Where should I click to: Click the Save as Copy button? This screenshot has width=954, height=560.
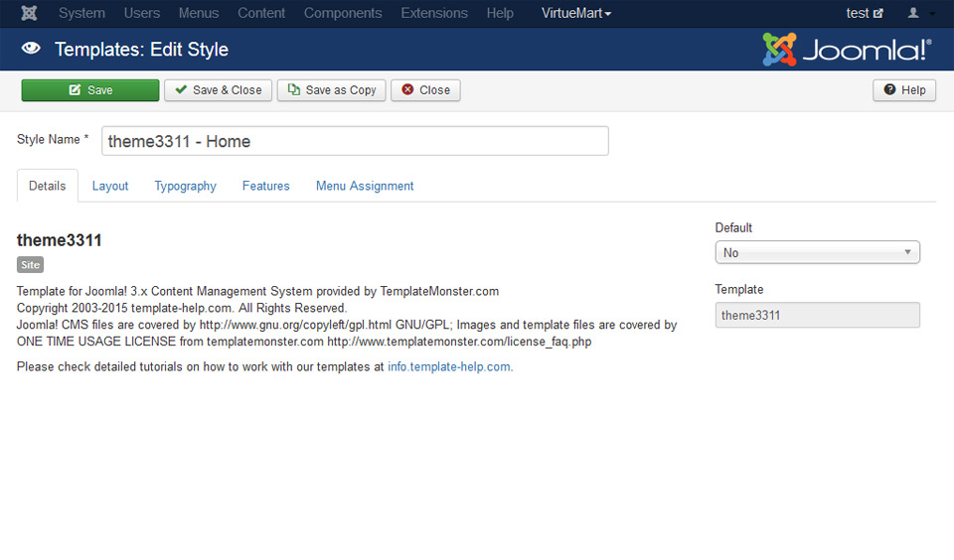(331, 90)
